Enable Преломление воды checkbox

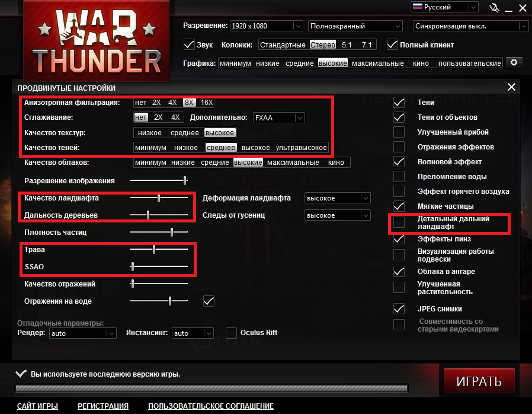click(x=399, y=176)
